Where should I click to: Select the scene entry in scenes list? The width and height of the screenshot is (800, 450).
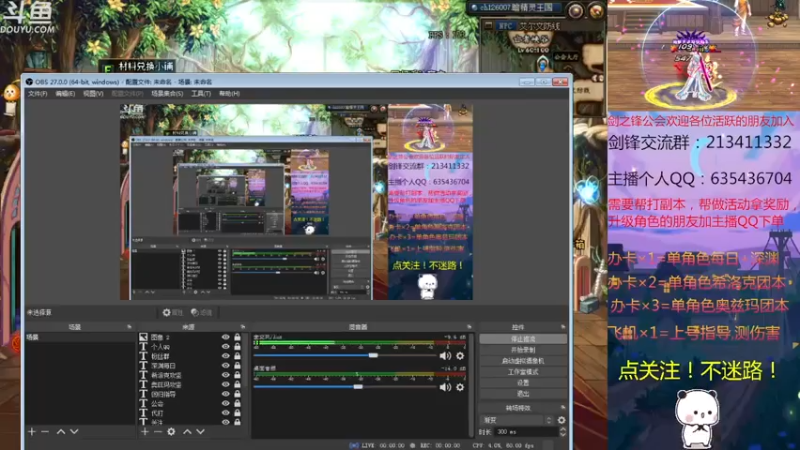click(x=81, y=337)
